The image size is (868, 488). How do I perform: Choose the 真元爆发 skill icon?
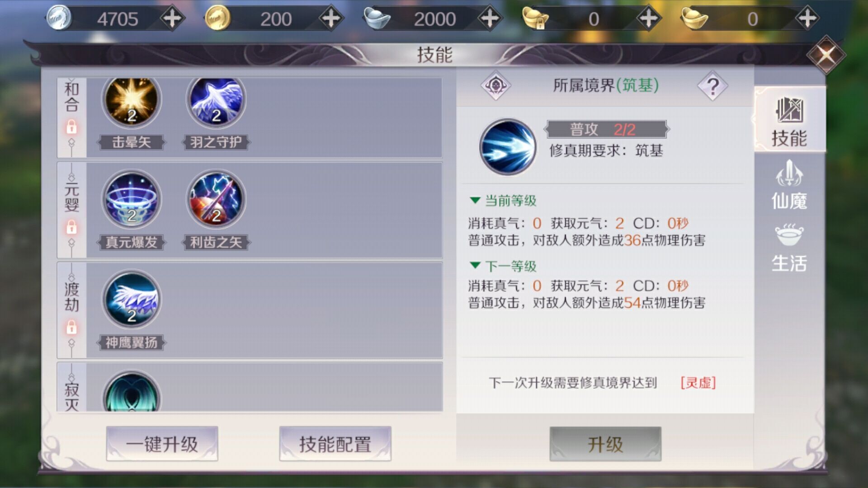point(131,200)
